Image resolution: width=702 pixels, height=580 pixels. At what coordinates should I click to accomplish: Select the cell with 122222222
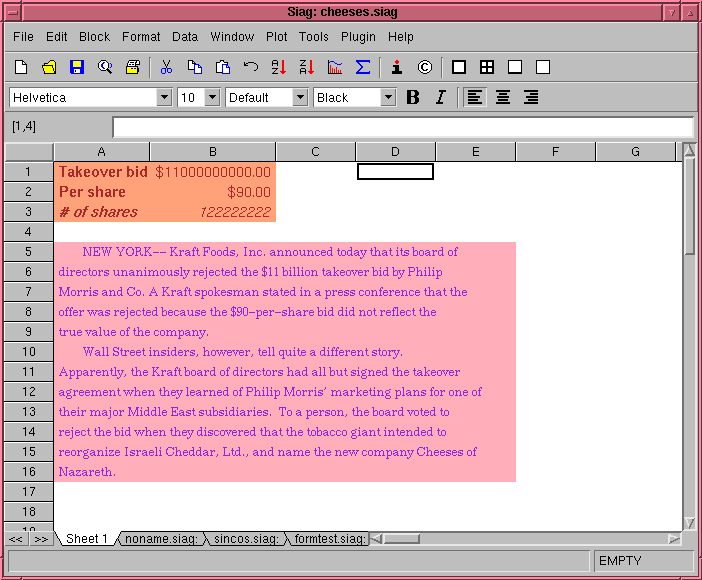click(x=213, y=212)
